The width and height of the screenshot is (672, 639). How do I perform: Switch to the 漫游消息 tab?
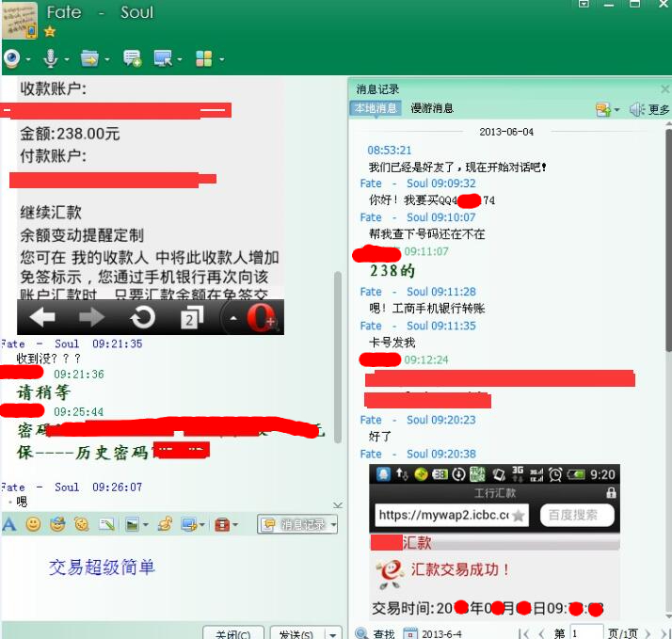point(432,109)
